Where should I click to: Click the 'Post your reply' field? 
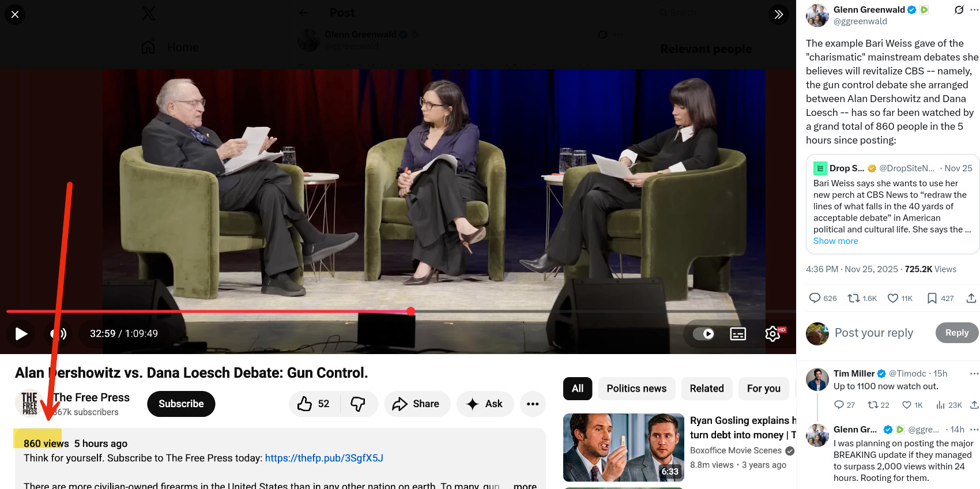pos(874,333)
